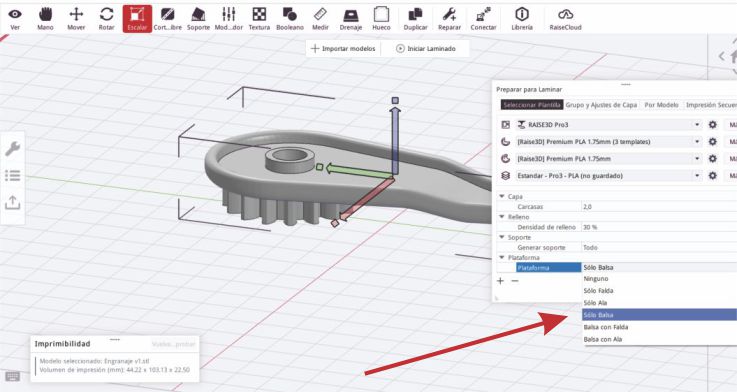Click the Reparar wrench tool

coord(449,19)
